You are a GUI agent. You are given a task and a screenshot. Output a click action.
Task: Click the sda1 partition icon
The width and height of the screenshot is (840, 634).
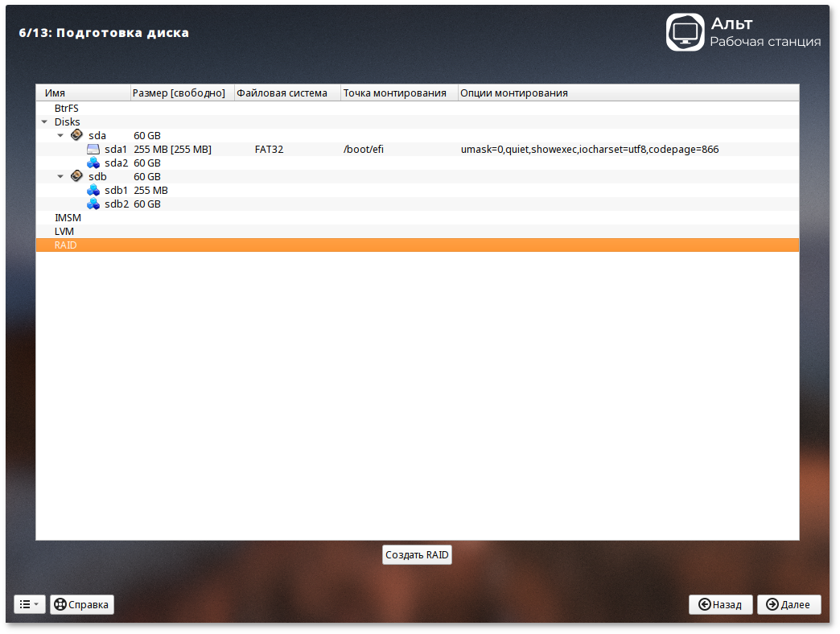click(93, 149)
